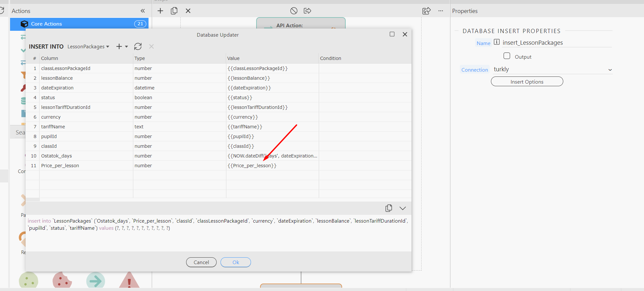This screenshot has height=291, width=644.
Task: Click the Core Actions cube icon
Action: pyautogui.click(x=24, y=24)
